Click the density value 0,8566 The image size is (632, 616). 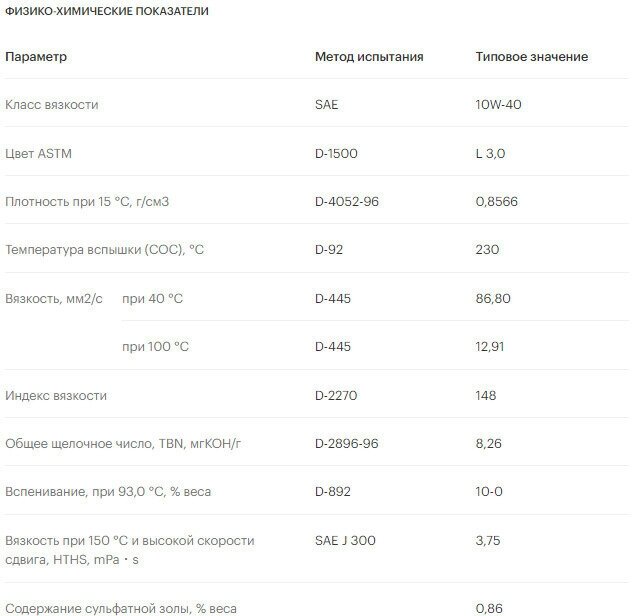(500, 202)
